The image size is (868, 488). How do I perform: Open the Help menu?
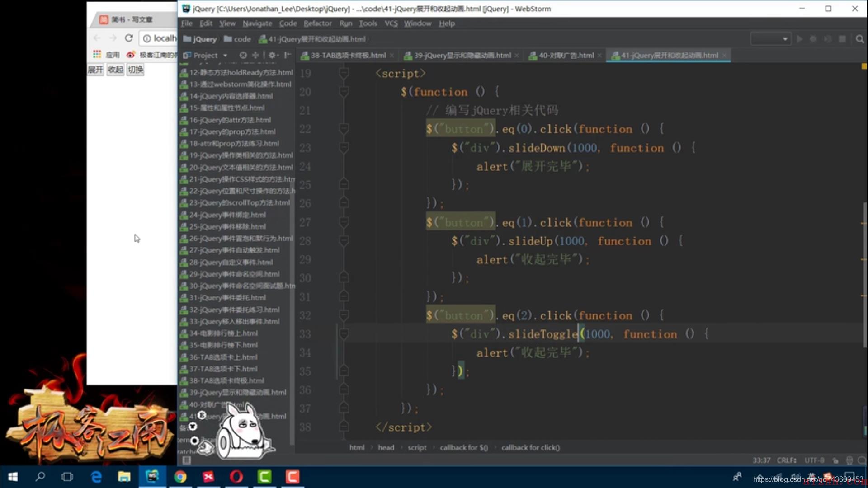pyautogui.click(x=447, y=23)
